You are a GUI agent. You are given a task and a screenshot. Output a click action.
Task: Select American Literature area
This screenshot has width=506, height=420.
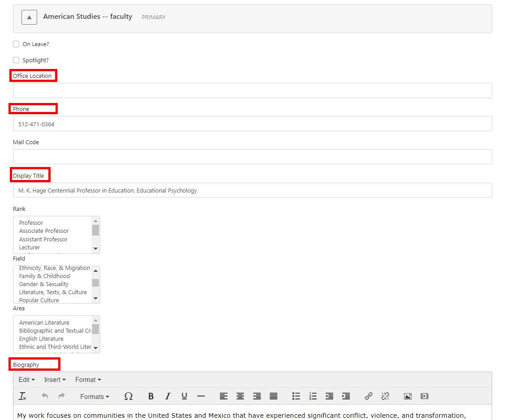click(44, 322)
